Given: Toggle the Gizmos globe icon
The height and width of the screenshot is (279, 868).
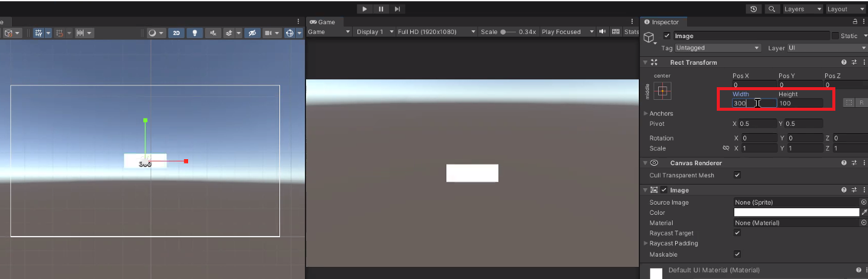Looking at the screenshot, I should pyautogui.click(x=289, y=33).
